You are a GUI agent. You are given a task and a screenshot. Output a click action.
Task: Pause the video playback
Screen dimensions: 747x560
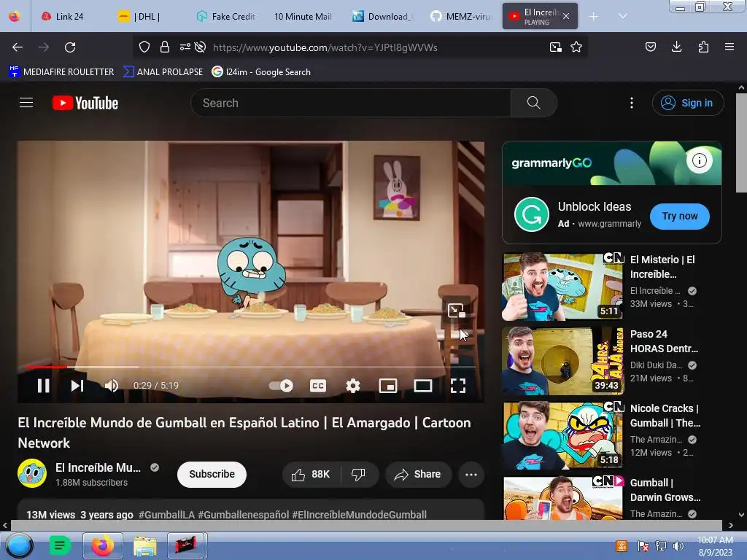click(43, 386)
